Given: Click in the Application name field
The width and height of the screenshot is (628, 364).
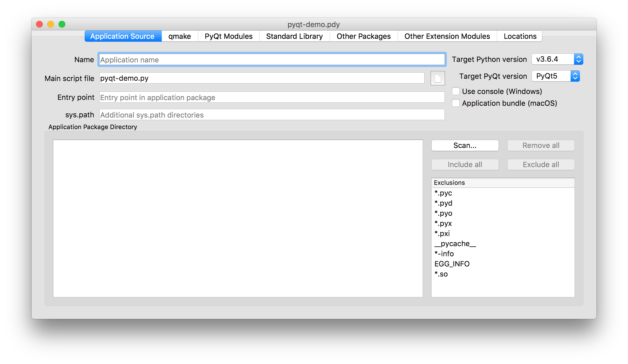Looking at the screenshot, I should click(x=272, y=60).
